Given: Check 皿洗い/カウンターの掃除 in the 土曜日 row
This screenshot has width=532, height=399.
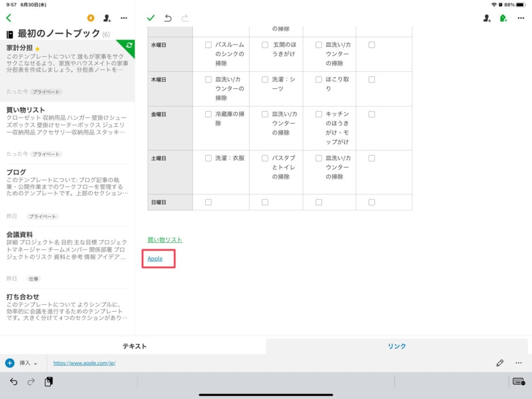Looking at the screenshot, I should click(x=318, y=158).
